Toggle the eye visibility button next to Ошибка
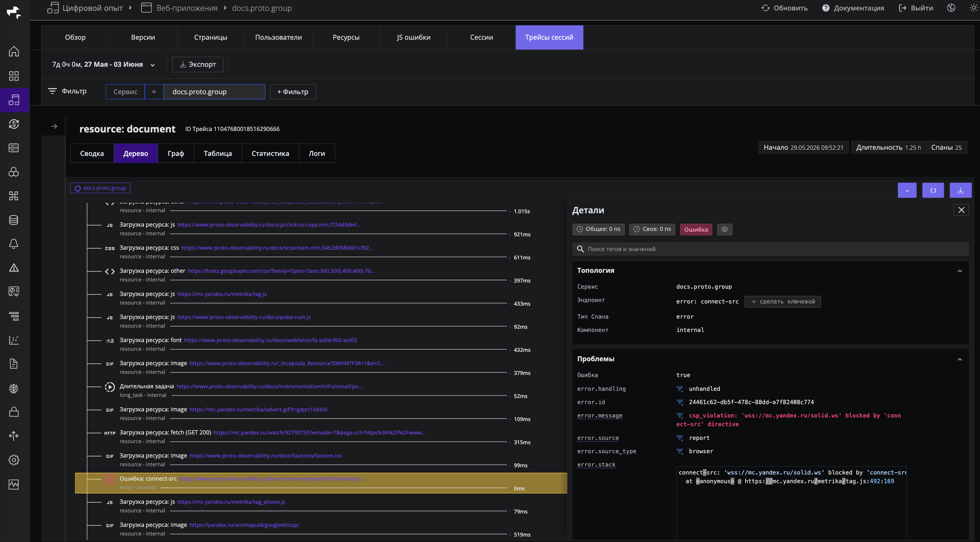The image size is (980, 542). tap(724, 230)
